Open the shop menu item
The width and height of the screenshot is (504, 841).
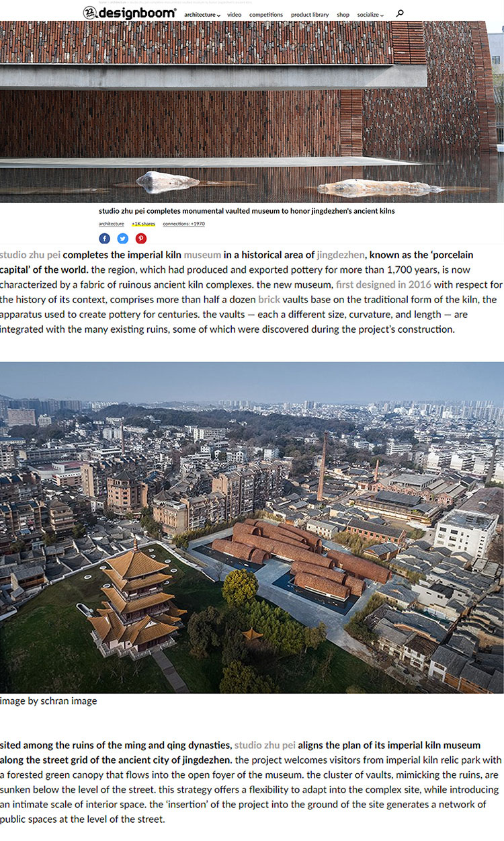pos(343,14)
